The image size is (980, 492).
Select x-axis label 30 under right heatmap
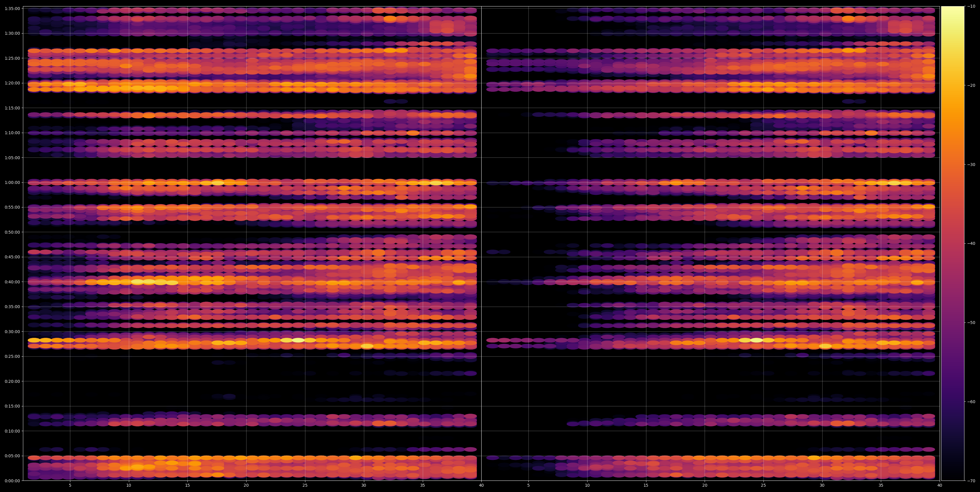click(x=823, y=485)
